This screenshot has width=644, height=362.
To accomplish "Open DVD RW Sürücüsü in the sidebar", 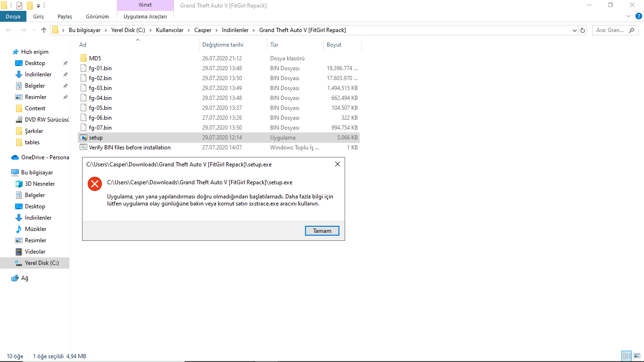I will pyautogui.click(x=47, y=120).
